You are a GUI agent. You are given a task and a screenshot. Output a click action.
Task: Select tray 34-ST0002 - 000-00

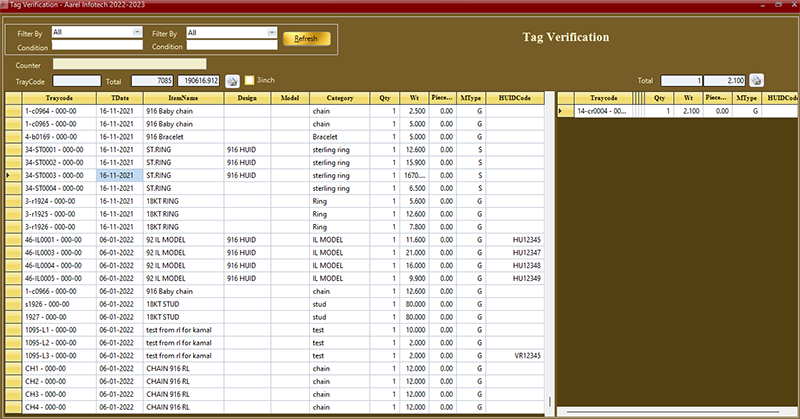pos(59,162)
